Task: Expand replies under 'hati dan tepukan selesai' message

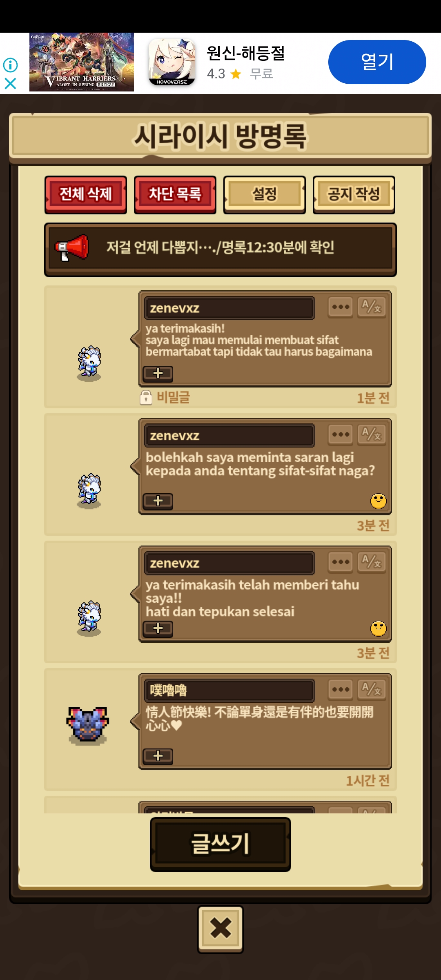Action: coord(158,628)
